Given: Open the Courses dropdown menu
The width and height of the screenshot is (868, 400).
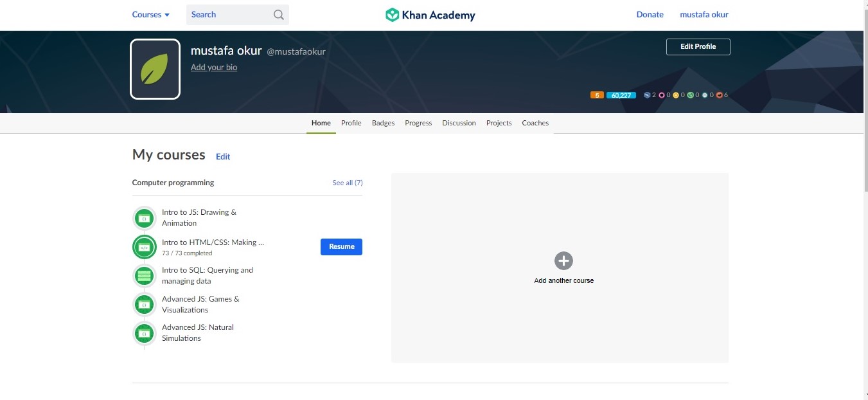Looking at the screenshot, I should tap(151, 15).
